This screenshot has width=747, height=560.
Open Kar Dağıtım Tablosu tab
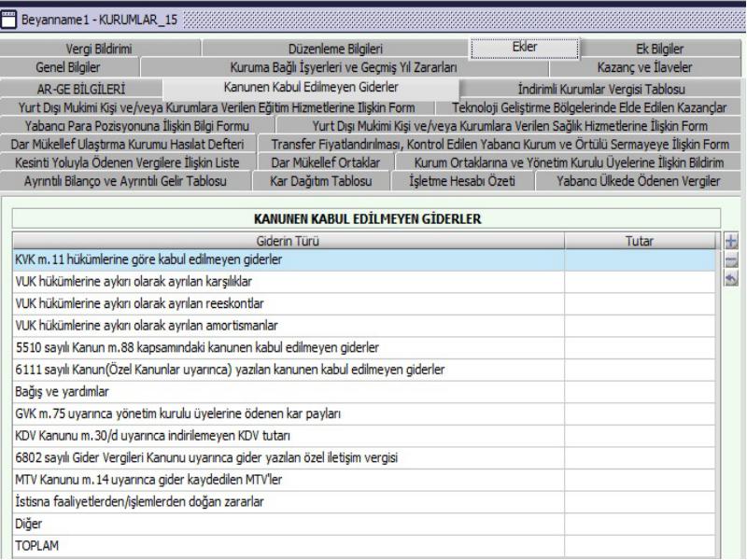click(321, 181)
